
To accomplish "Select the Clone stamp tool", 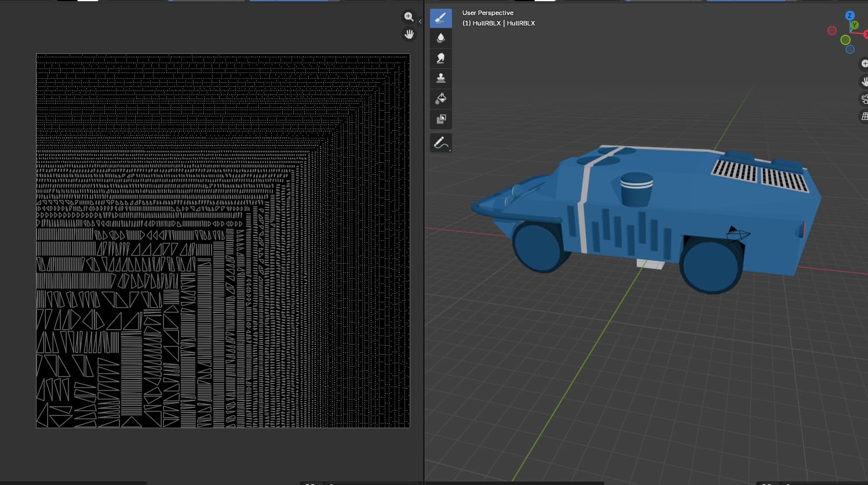I will point(441,78).
